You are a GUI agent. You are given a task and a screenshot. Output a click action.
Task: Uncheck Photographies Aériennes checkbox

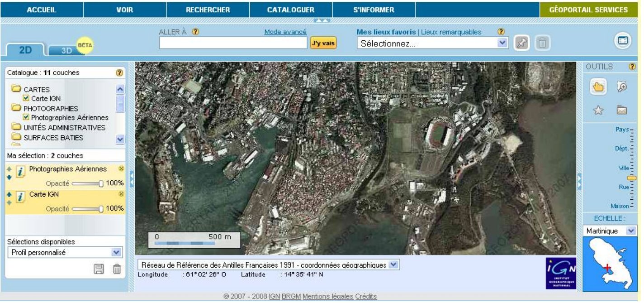coord(26,117)
